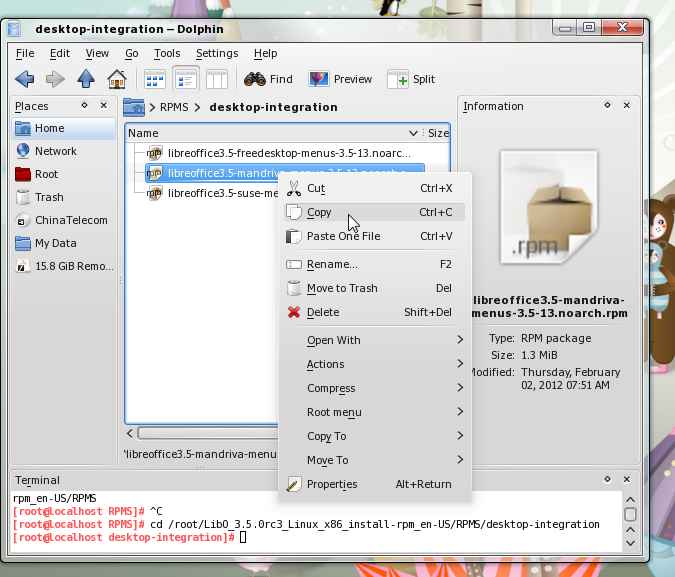Expand Root menu submenu
Viewport: 675px width, 577px height.
[x=375, y=413]
